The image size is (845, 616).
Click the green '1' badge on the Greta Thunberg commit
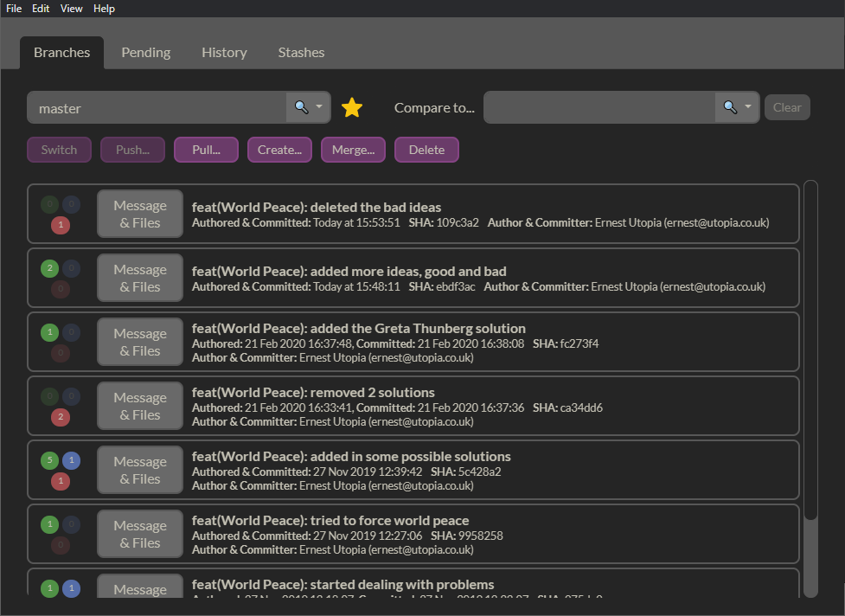(x=49, y=331)
